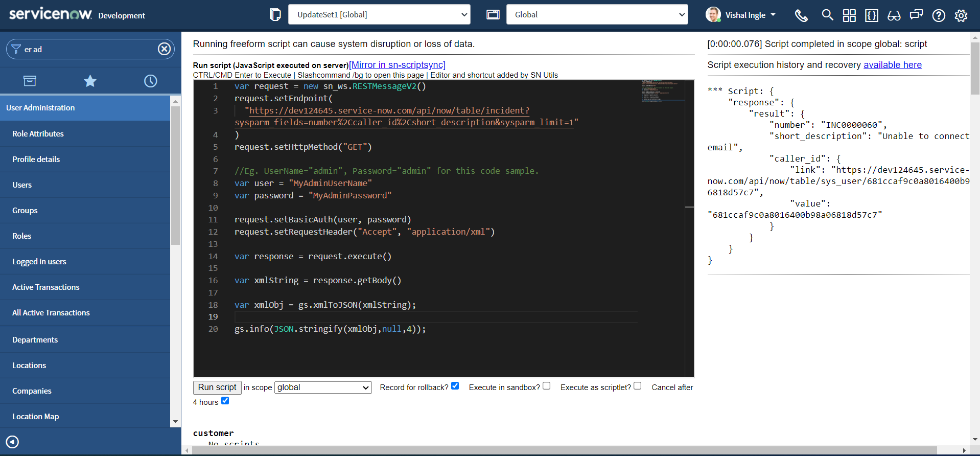Toggle Cancel after 4 hours checkbox
This screenshot has height=456, width=980.
coord(225,401)
